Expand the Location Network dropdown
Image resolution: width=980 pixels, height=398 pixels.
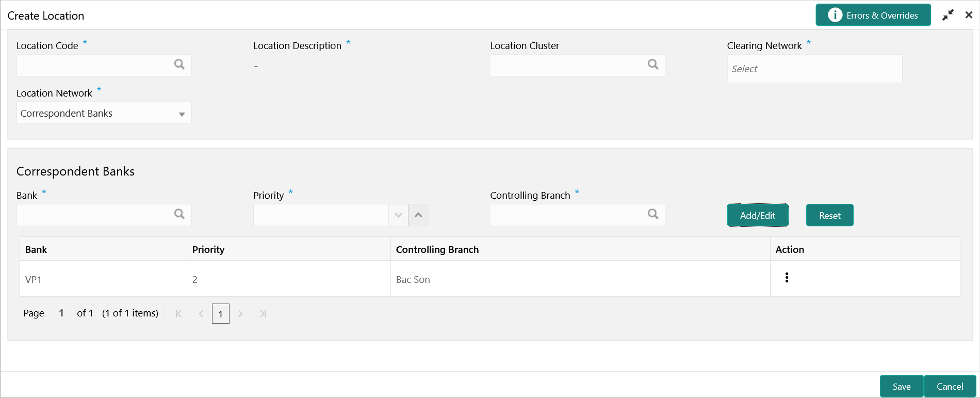tap(182, 114)
